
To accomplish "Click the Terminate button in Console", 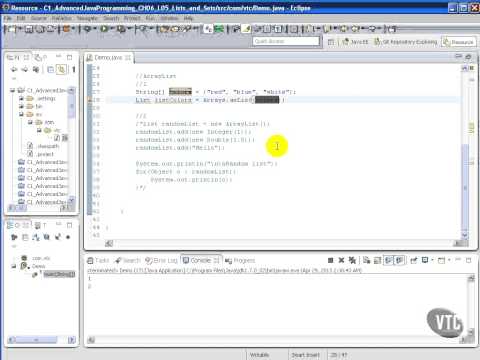I will coord(331,260).
